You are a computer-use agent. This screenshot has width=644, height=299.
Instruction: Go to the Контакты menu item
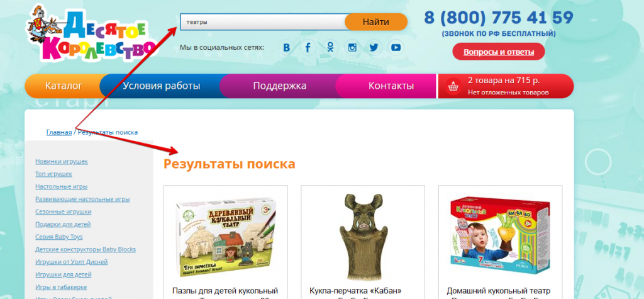pyautogui.click(x=391, y=86)
